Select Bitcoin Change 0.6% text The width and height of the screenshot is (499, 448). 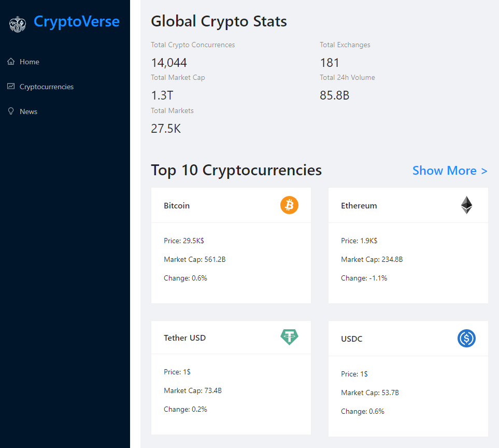(186, 278)
